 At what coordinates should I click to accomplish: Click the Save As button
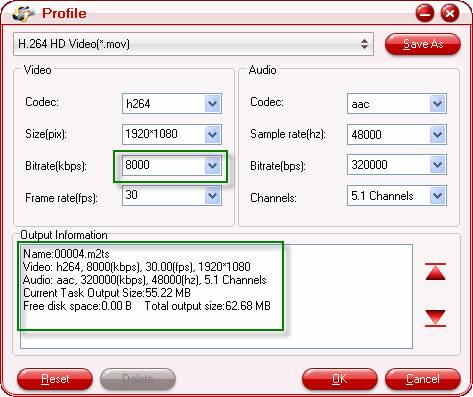point(423,44)
